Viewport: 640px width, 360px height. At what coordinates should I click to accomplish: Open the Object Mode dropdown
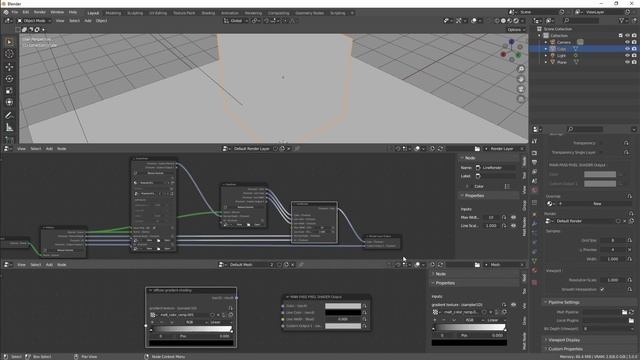point(34,20)
